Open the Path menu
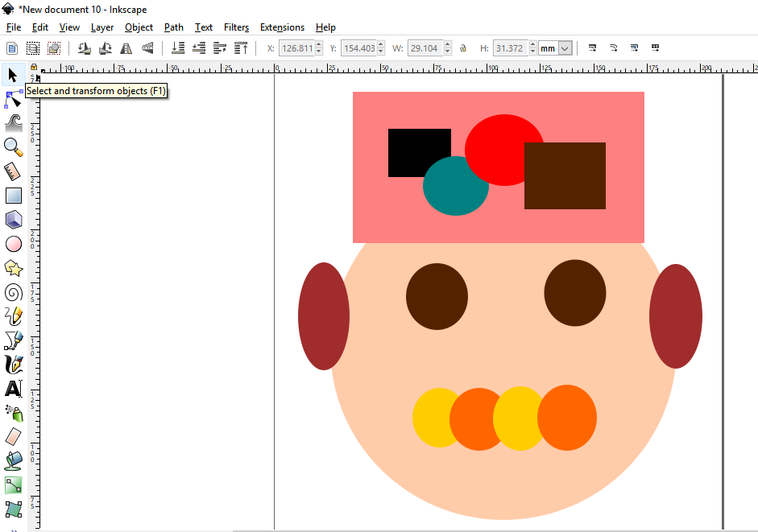Screen dimensions: 758x532 (174, 27)
